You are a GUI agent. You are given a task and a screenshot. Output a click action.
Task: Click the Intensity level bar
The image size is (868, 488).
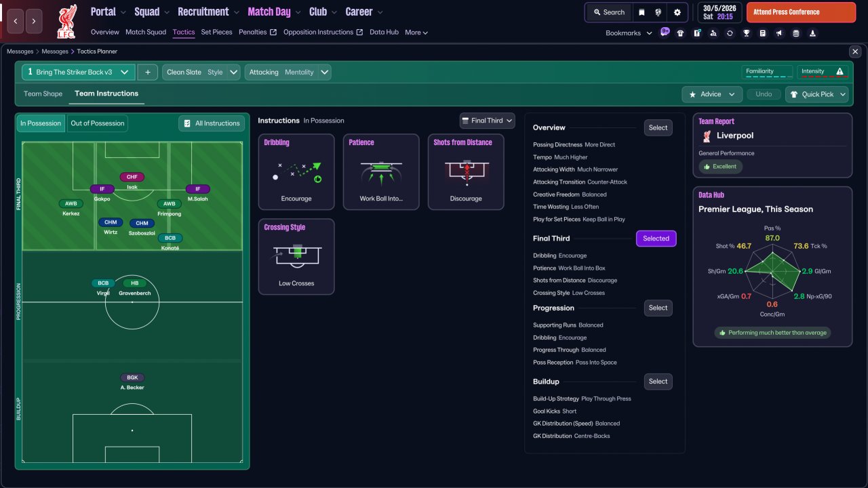coord(824,72)
